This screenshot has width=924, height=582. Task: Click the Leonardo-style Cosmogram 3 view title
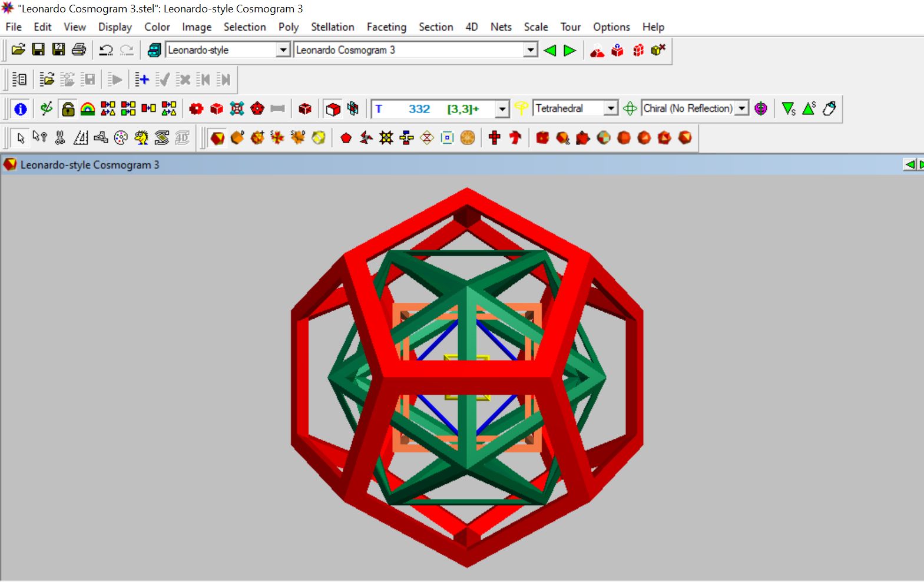click(x=90, y=165)
